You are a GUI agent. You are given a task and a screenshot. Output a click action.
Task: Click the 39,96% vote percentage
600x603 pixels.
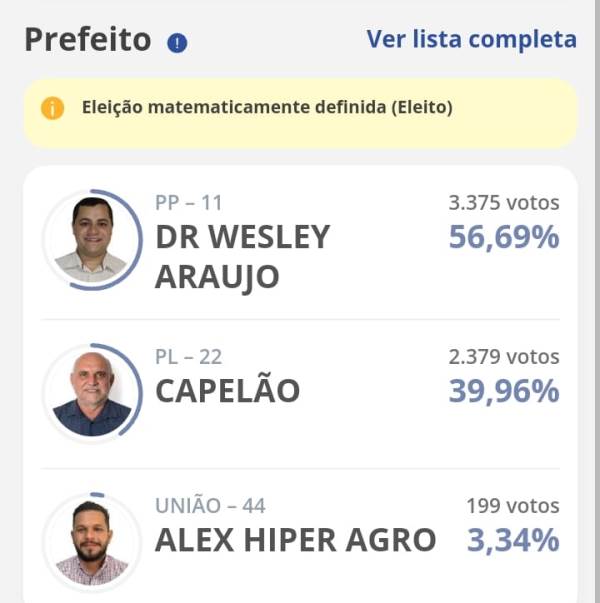(503, 391)
